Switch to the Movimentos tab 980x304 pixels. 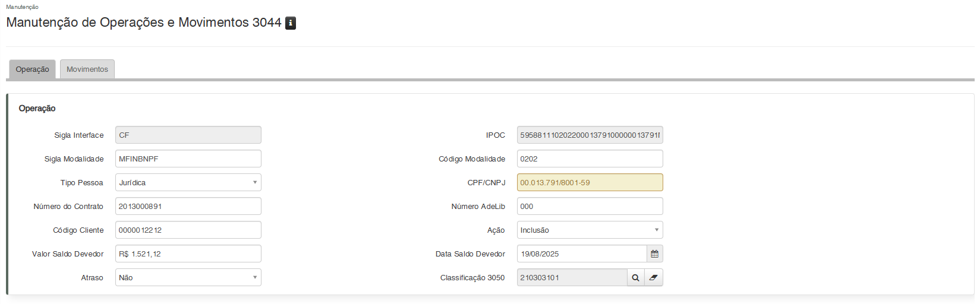pyautogui.click(x=87, y=69)
